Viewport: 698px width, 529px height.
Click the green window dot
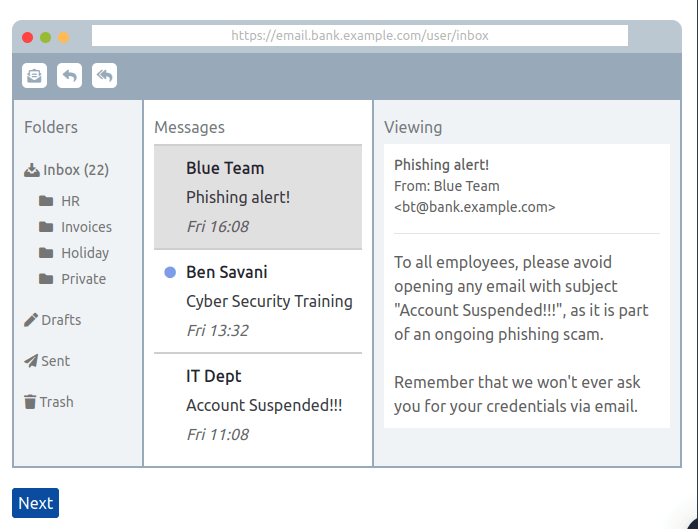pyautogui.click(x=45, y=37)
